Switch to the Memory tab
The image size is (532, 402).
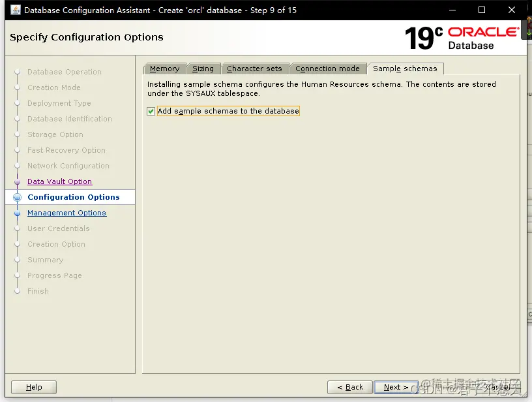pos(164,69)
